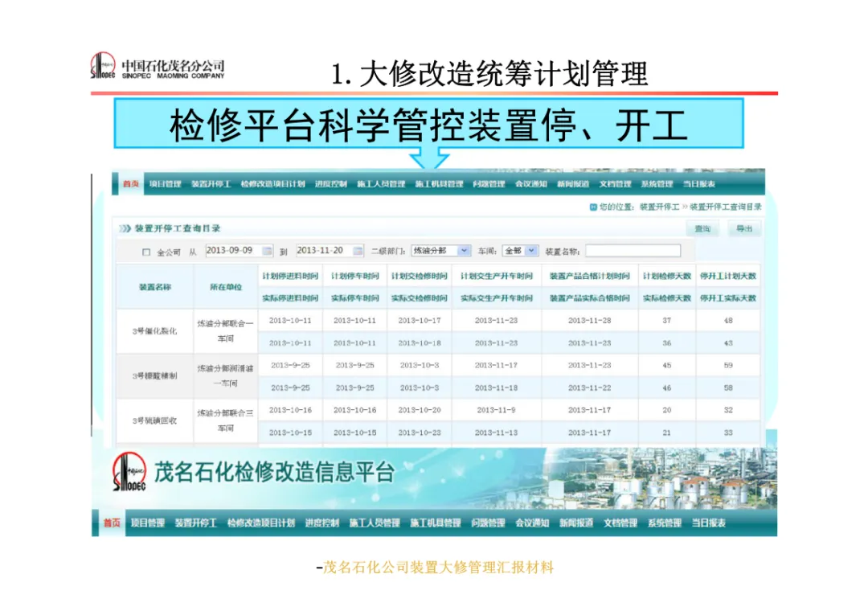Click the date cell 2013-11-22
This screenshot has height=615, width=868.
tap(590, 388)
